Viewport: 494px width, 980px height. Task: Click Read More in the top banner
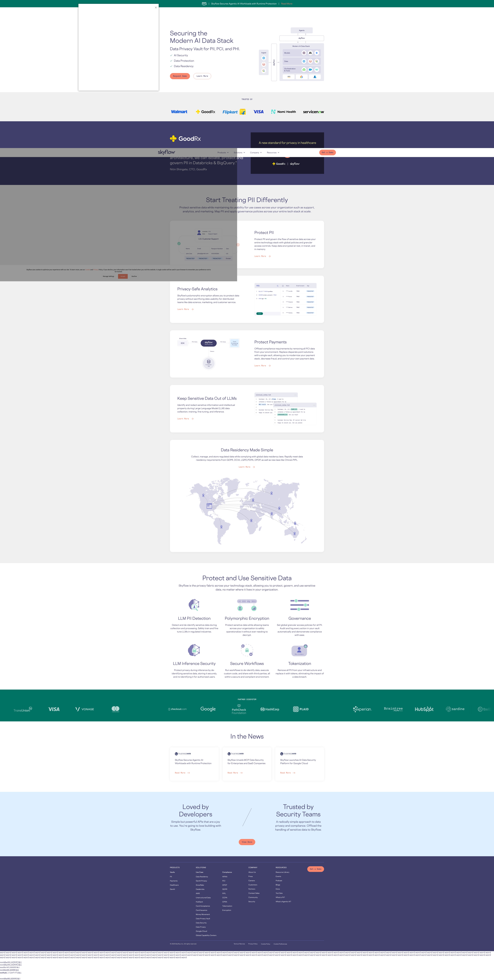click(x=287, y=4)
